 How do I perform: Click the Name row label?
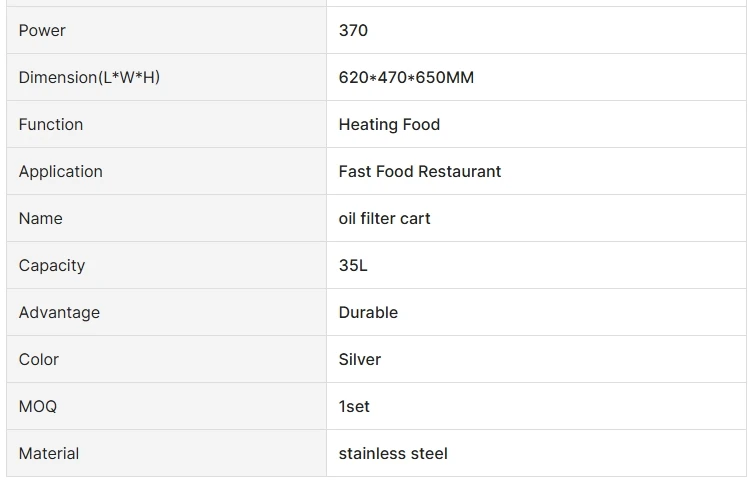[x=41, y=218]
